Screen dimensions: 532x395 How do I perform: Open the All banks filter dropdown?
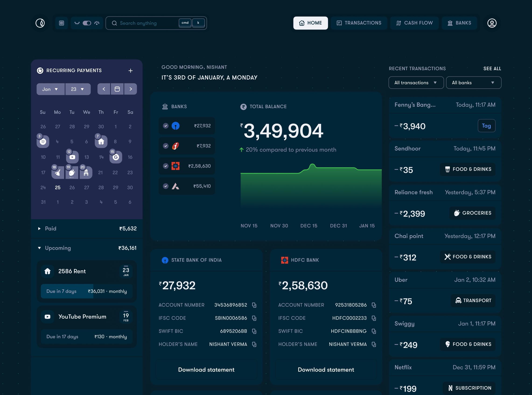[473, 82]
